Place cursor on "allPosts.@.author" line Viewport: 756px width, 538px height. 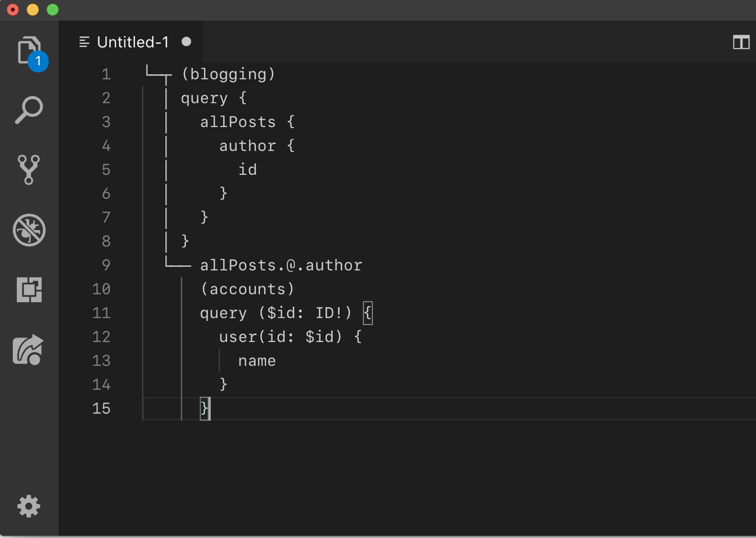pyautogui.click(x=281, y=265)
